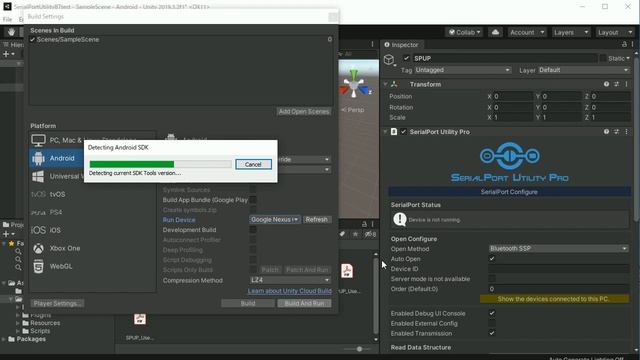Viewport: 640px width, 360px height.
Task: Open Learn about Unity Cloud Build link
Action: (289, 291)
